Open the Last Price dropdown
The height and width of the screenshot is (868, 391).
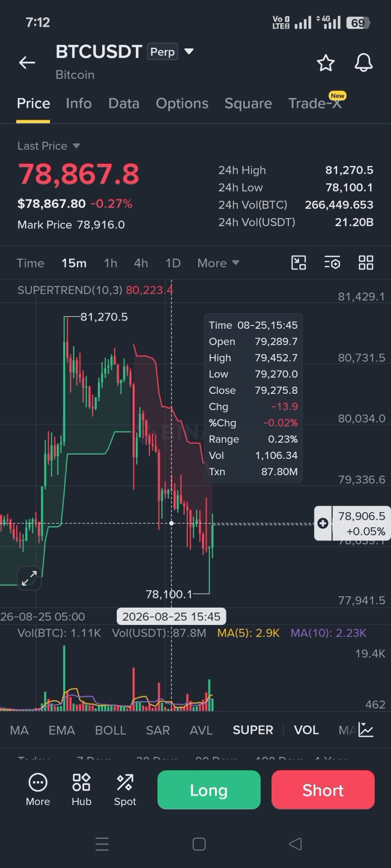point(49,146)
